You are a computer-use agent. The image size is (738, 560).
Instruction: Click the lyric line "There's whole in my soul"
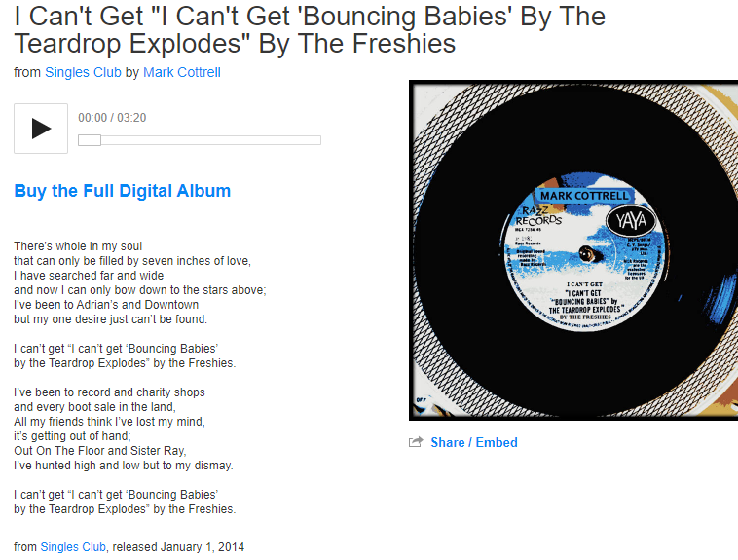point(78,246)
